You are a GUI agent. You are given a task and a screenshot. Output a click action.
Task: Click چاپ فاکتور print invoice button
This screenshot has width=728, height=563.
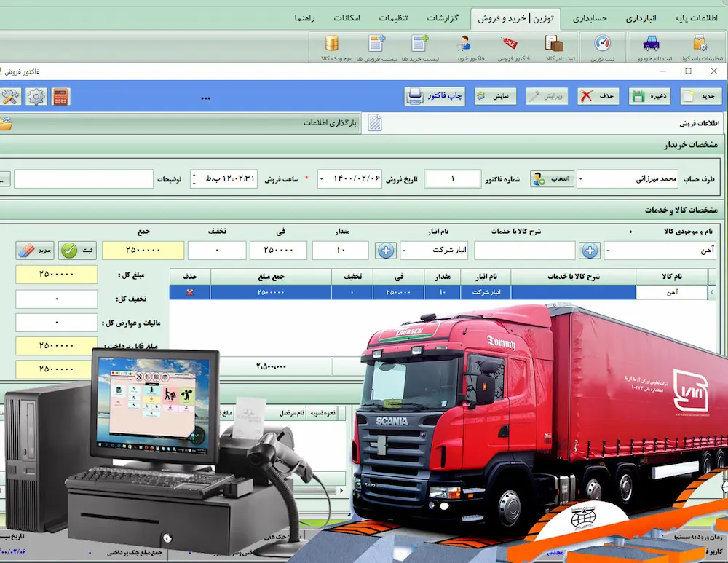coord(435,96)
